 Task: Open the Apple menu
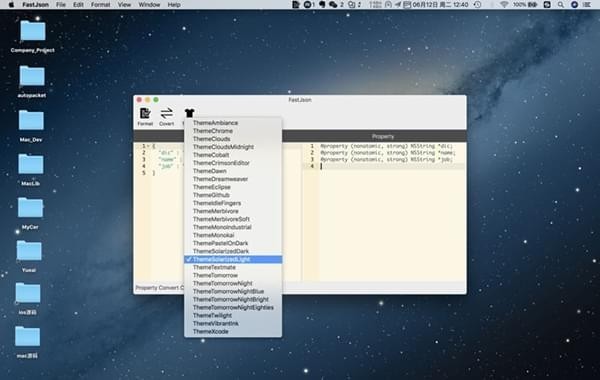click(11, 5)
